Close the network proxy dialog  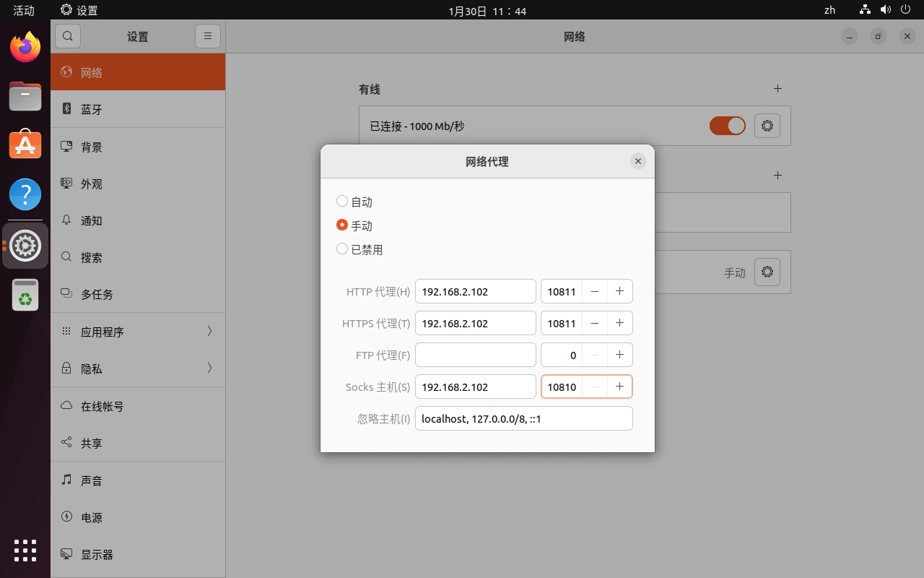(637, 162)
